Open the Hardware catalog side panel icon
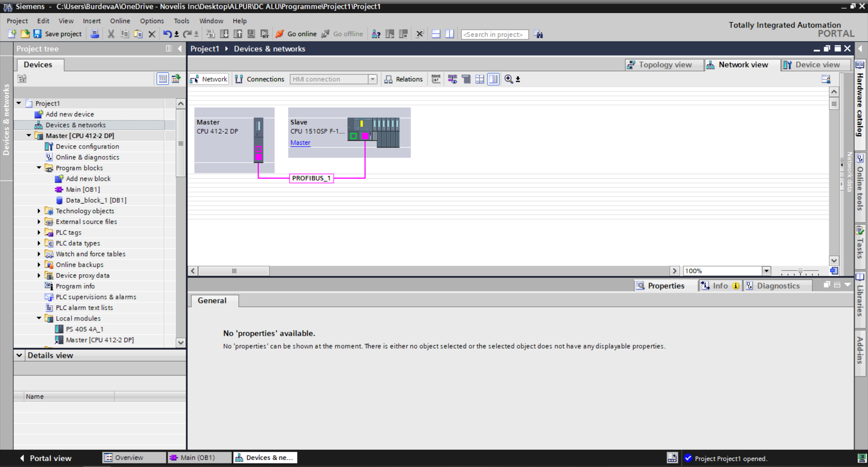This screenshot has height=467, width=868. tap(860, 65)
